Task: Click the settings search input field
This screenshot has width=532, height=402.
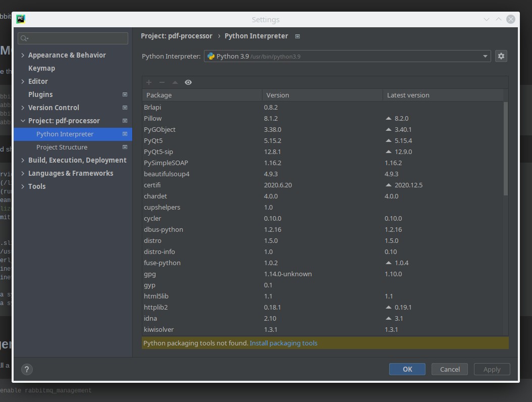Action: [73, 38]
